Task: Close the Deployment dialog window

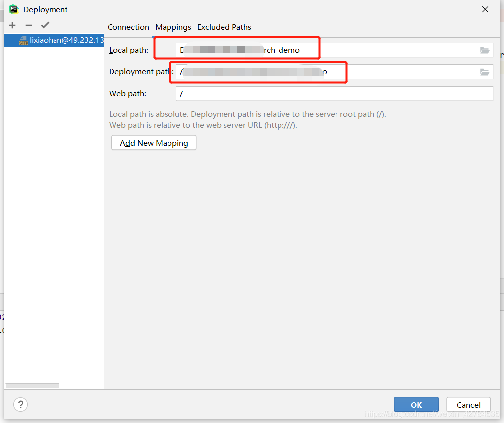Action: pyautogui.click(x=485, y=9)
